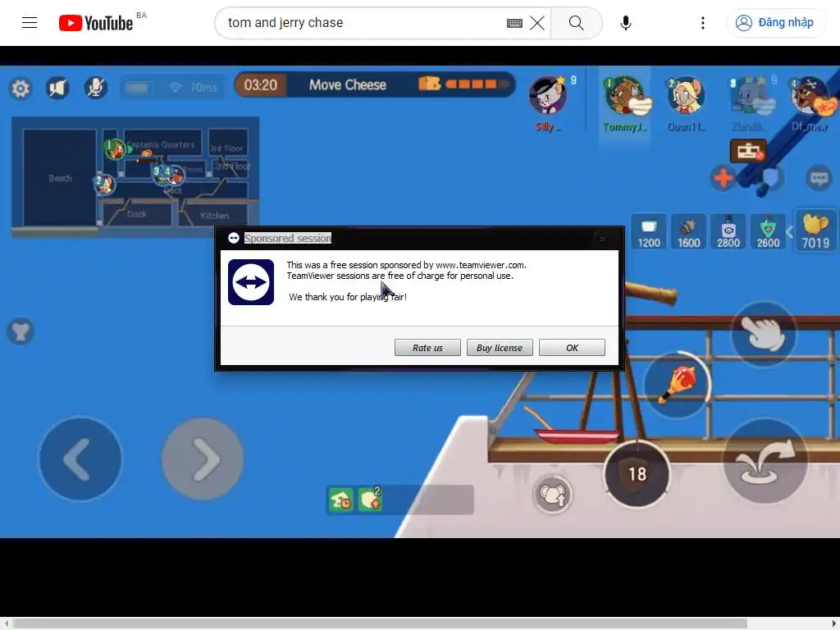Screen dimensions: 840x630
Task: Toggle the game microphone mute icon
Action: click(x=95, y=87)
